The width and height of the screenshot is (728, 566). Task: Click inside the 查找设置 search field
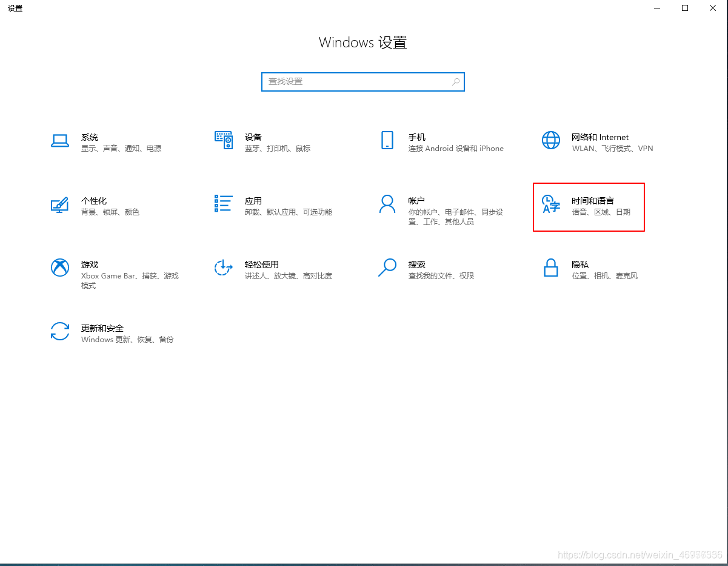tap(363, 81)
